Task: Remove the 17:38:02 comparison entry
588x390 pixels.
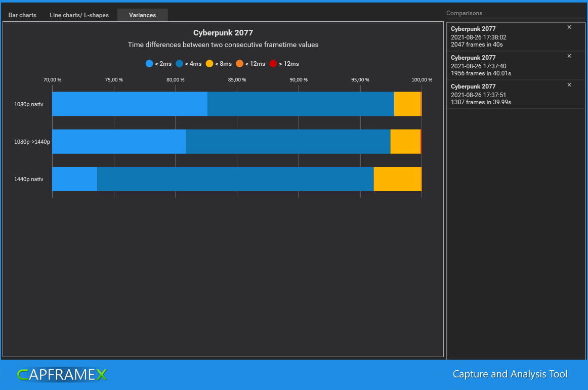Action: pyautogui.click(x=569, y=27)
